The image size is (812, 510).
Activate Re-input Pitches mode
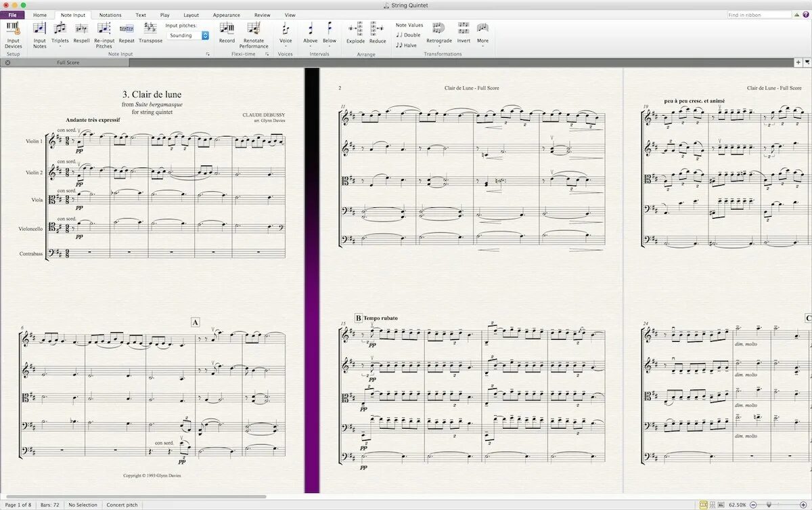(104, 34)
